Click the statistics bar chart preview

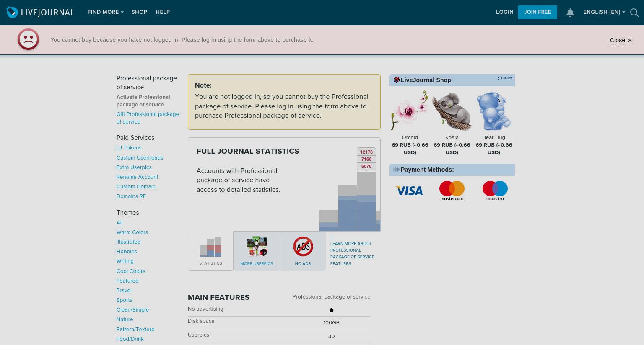(x=350, y=189)
